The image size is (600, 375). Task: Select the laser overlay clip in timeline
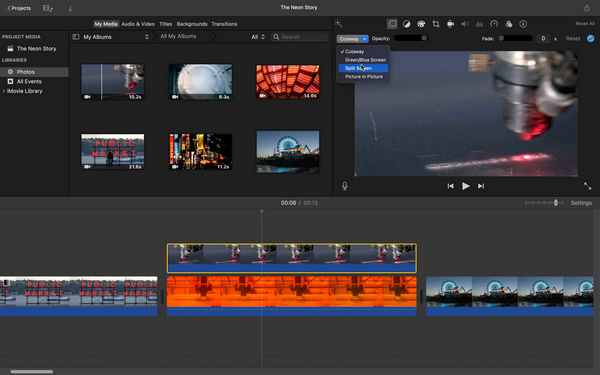click(x=292, y=258)
